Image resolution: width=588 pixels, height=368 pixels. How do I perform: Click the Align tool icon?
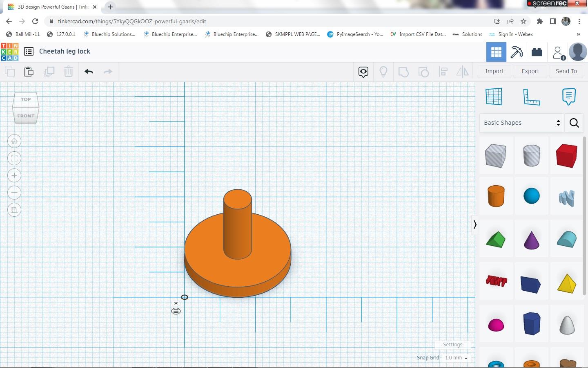click(443, 72)
